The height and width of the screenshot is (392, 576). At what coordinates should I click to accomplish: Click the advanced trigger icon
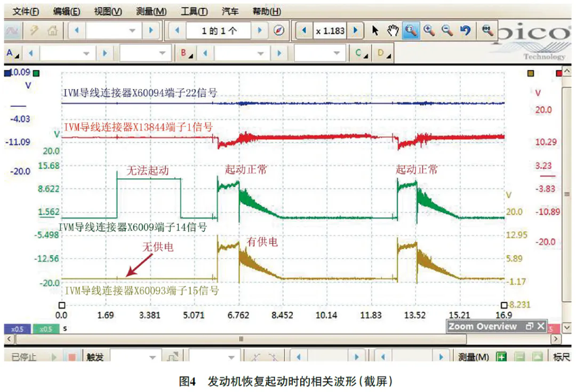tap(173, 357)
